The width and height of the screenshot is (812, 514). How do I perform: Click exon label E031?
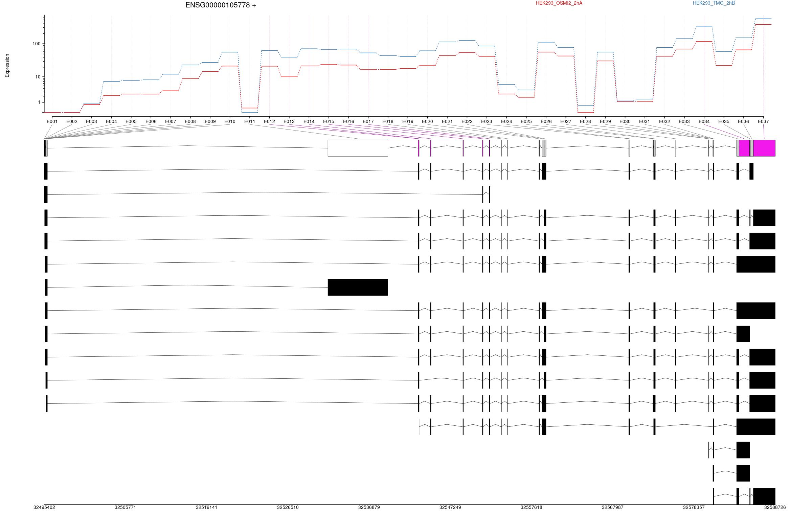click(645, 121)
